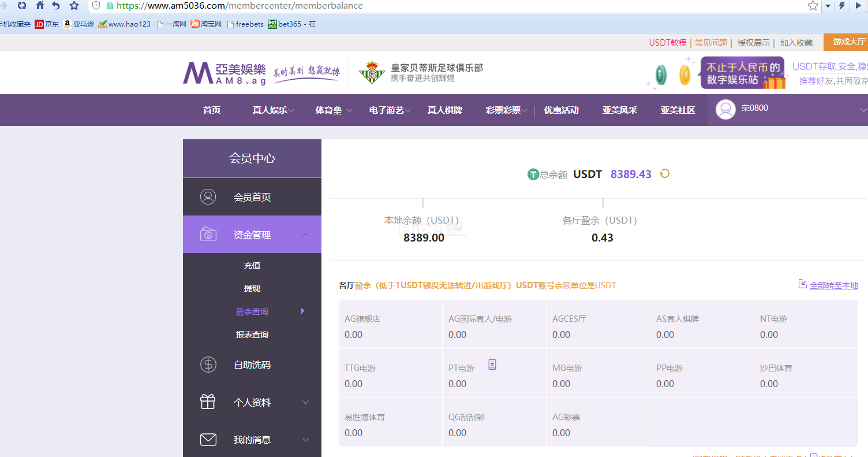Open 优惠活动 in navigation bar

coord(561,110)
